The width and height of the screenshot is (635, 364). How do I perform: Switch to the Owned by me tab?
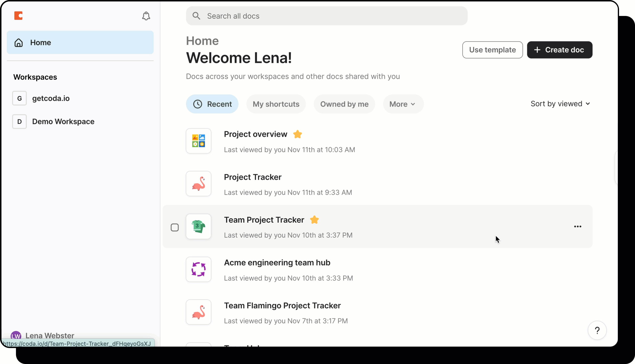pyautogui.click(x=344, y=104)
